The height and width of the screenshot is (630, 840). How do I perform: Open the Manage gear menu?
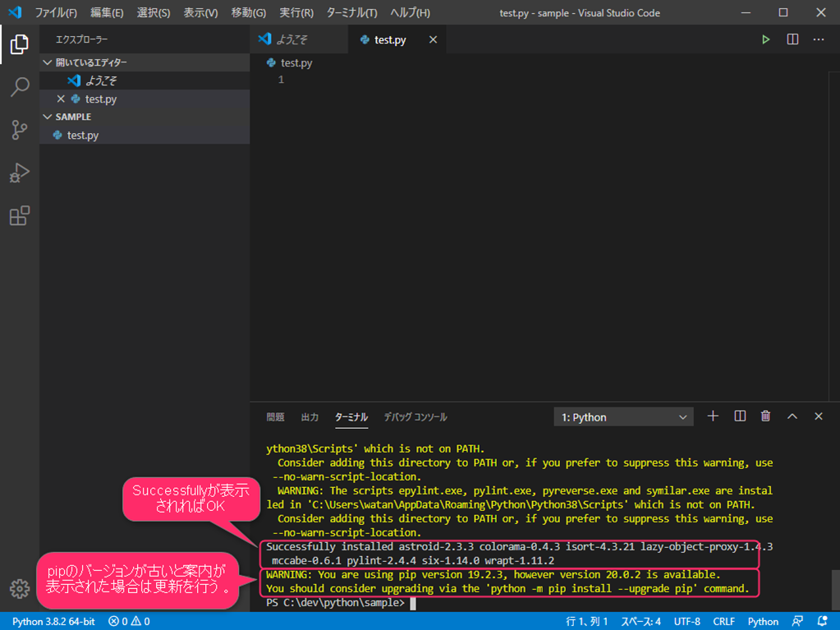[x=19, y=588]
